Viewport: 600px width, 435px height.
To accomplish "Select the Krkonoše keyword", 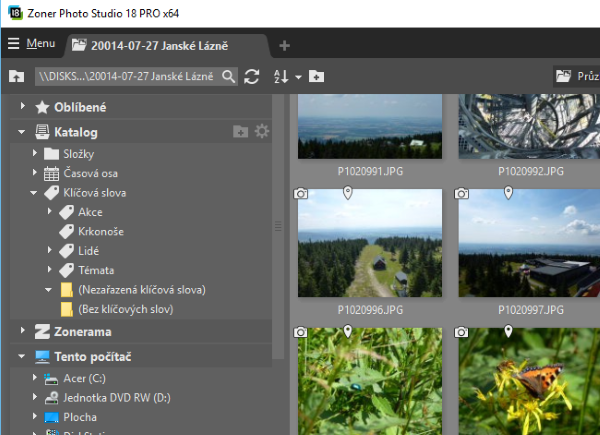I will 101,231.
